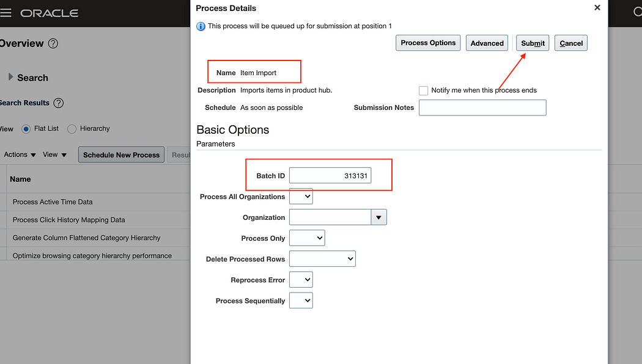Click the Basic Options heading
Screen dimensions: 642x364
click(232, 129)
